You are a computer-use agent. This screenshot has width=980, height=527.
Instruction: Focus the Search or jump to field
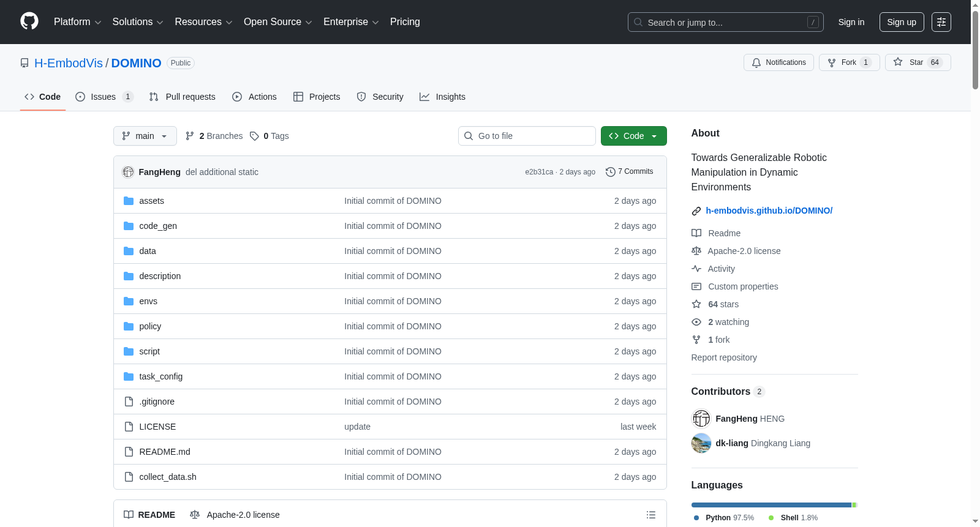point(726,22)
